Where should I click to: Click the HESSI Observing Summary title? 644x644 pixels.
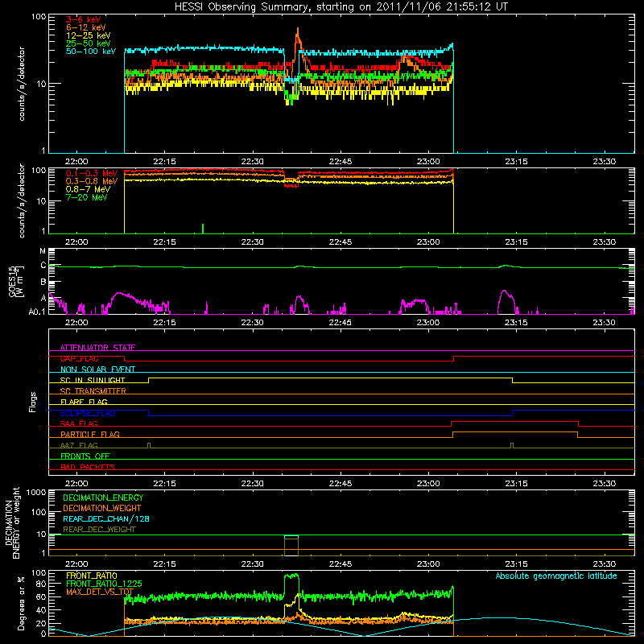coord(341,7)
